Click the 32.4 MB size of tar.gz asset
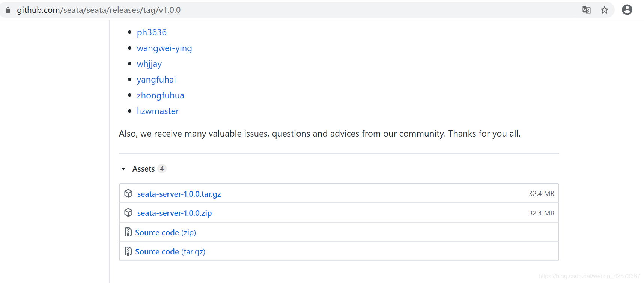 click(541, 194)
